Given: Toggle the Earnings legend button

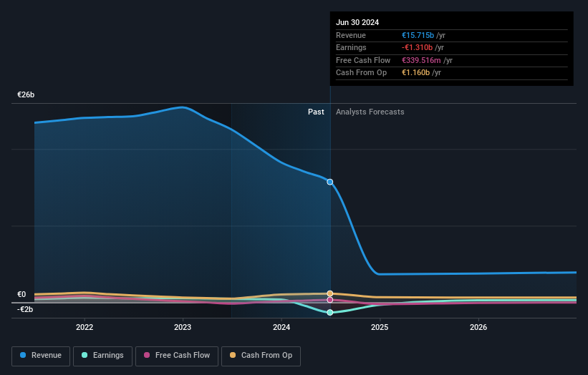Looking at the screenshot, I should pos(102,356).
